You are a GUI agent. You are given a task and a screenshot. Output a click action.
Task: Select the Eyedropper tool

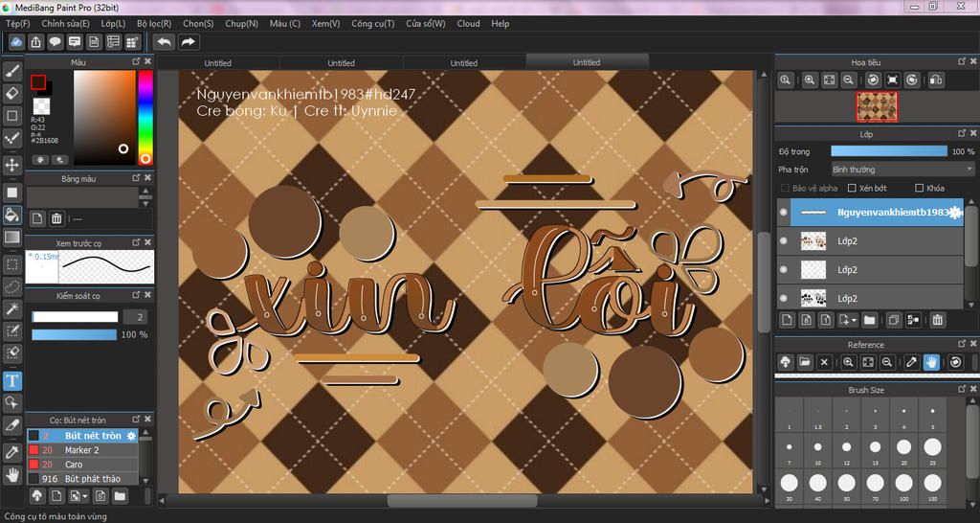coord(12,452)
